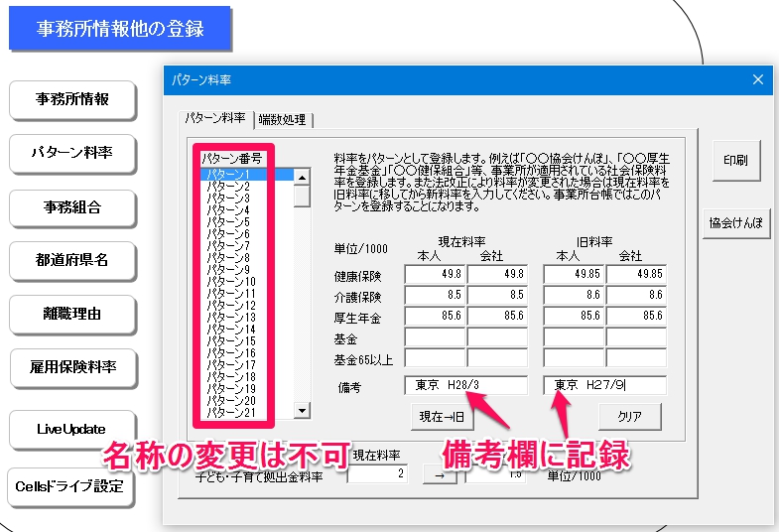Viewport: 779px width, 532px height.
Task: Click current 健康保険 会社 rate field
Action: click(x=497, y=274)
